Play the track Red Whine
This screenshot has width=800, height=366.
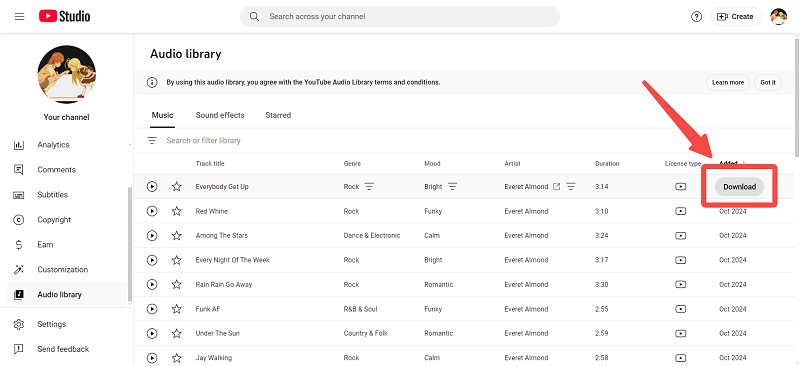point(152,211)
